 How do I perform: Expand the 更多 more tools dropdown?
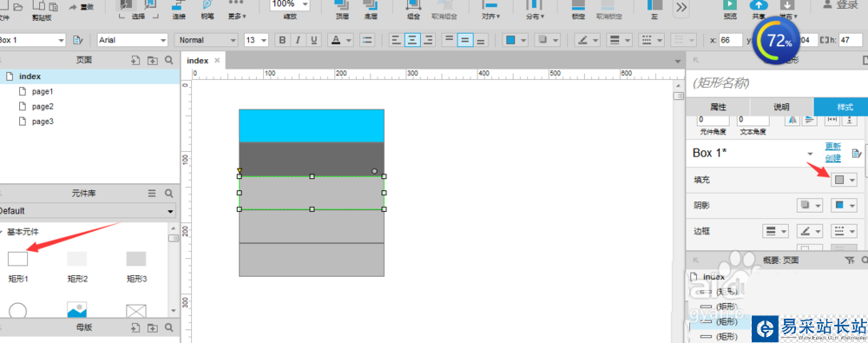[237, 16]
